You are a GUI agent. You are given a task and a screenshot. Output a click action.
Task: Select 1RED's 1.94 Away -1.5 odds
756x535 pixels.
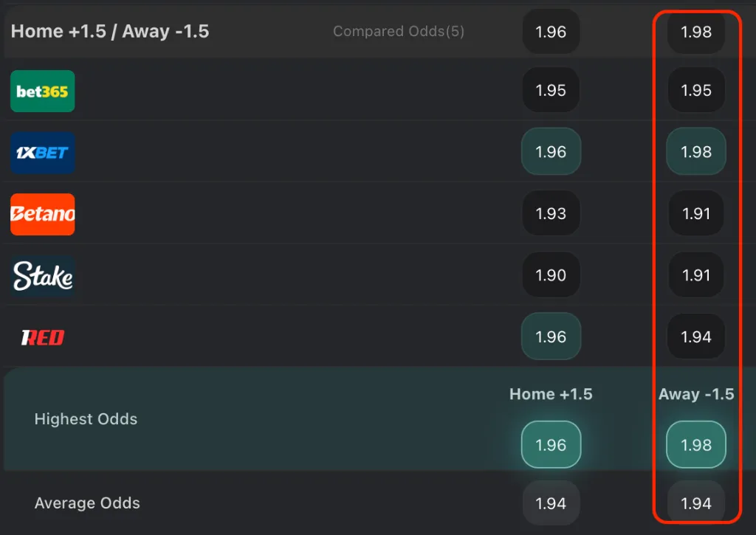(695, 336)
